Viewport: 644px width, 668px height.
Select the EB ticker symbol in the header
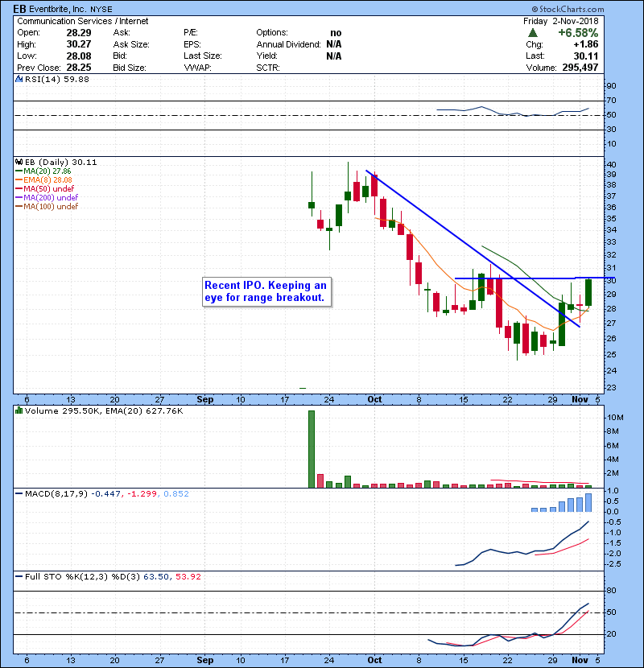(19, 9)
